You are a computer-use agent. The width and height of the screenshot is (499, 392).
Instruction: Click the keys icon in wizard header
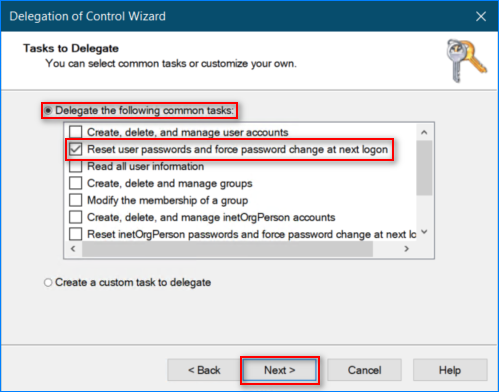click(x=466, y=61)
